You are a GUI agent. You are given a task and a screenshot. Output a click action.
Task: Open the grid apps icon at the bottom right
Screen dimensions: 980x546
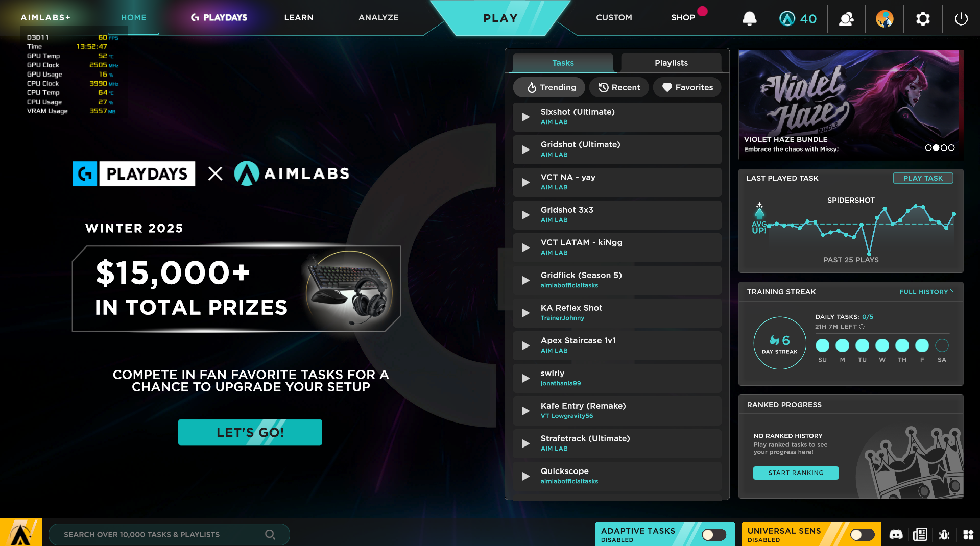(968, 534)
